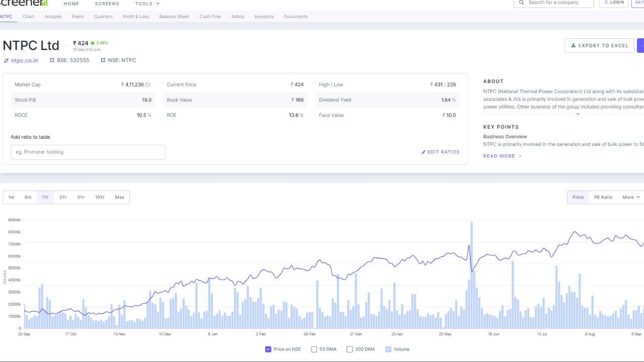The width and height of the screenshot is (644, 362).
Task: Open the Home menu item
Action: coord(71,4)
